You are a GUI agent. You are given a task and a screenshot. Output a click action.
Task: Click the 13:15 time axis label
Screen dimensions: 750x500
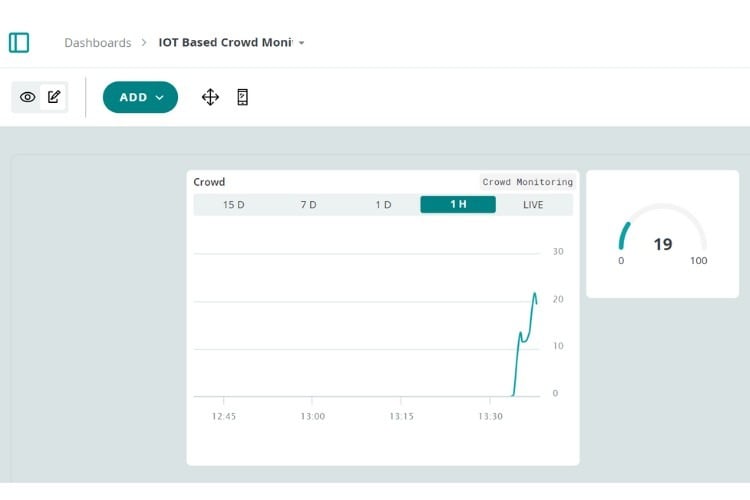click(401, 416)
